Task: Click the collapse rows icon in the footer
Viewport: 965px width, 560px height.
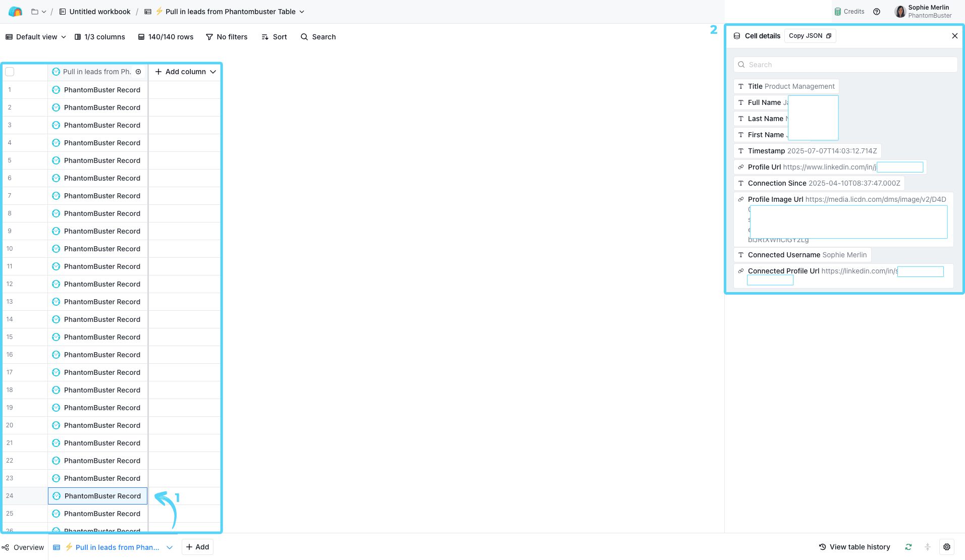Action: [927, 547]
